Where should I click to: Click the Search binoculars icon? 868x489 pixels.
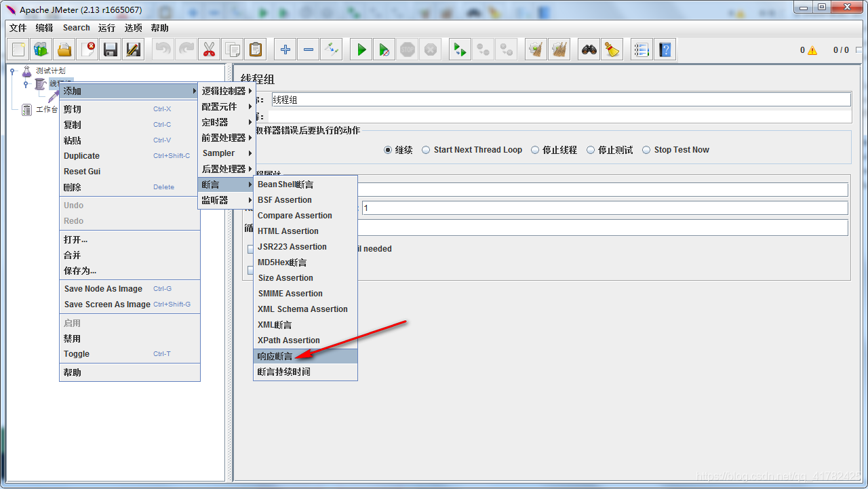[589, 50]
